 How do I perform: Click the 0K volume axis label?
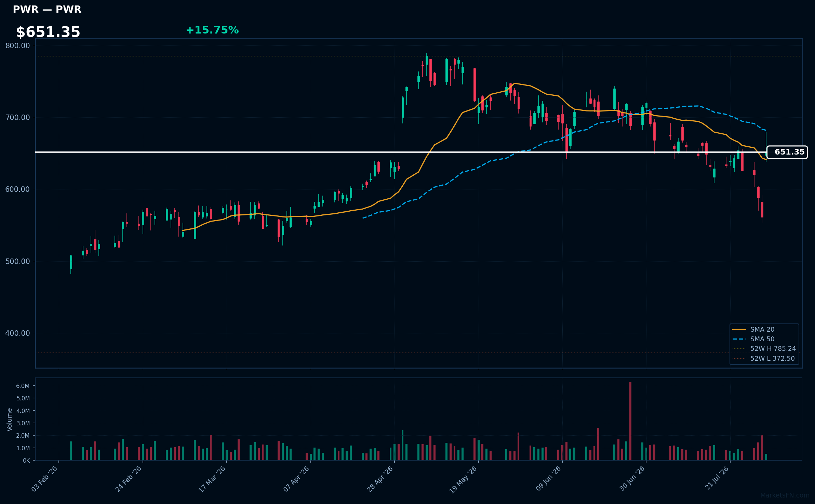[x=26, y=461]
